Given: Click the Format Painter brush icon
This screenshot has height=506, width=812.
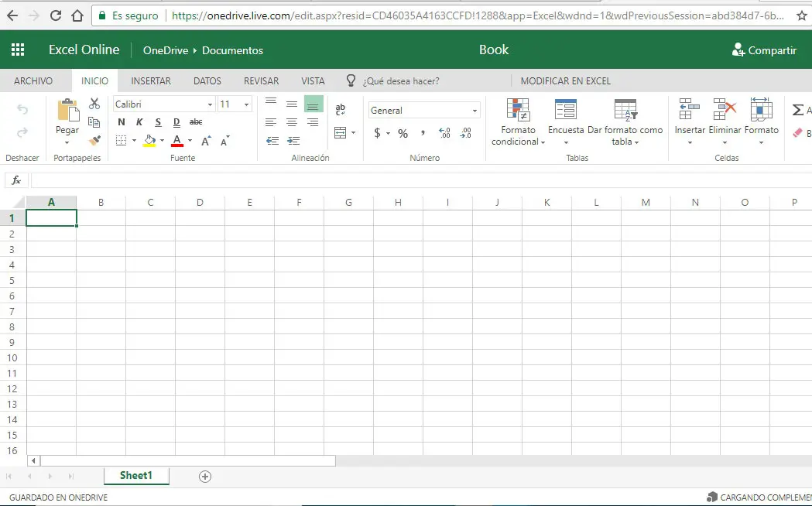Looking at the screenshot, I should click(94, 140).
